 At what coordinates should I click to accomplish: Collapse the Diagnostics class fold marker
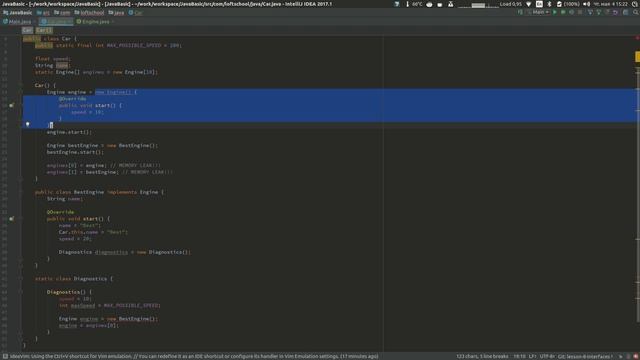tap(20, 279)
